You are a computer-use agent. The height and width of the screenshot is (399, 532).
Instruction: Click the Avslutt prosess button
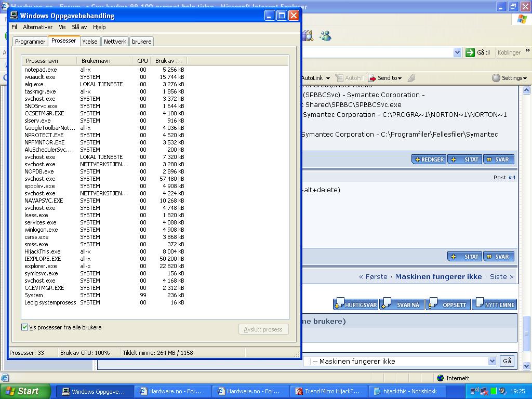(x=263, y=329)
